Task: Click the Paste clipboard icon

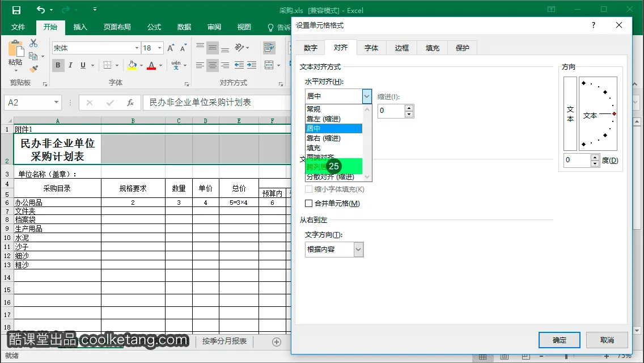Action: pyautogui.click(x=16, y=49)
